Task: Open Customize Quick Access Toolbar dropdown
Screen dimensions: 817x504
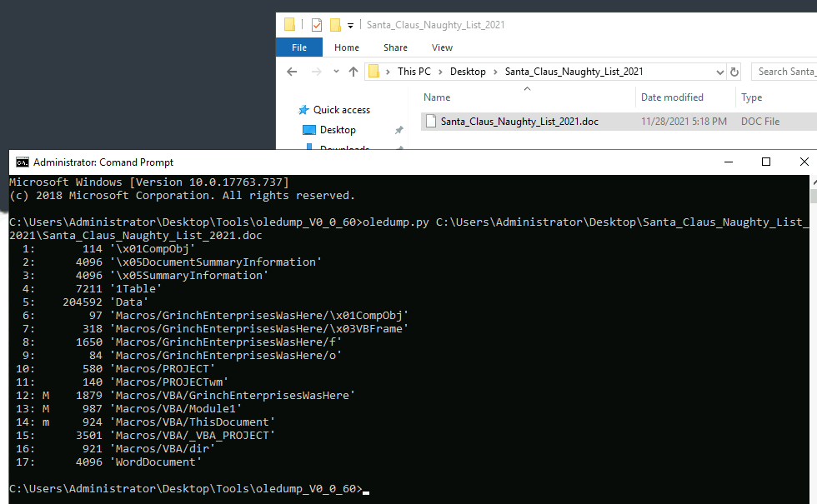Action: click(x=350, y=25)
